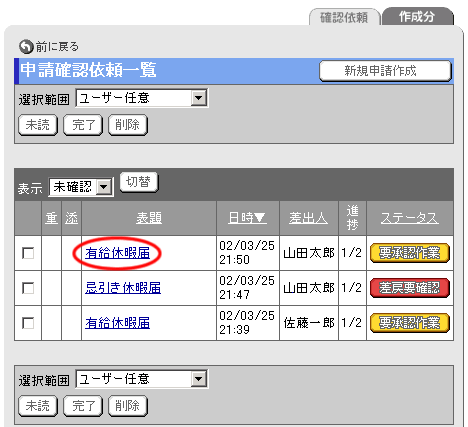Tick checkbox for 忌引き休暇届 row

(x=28, y=288)
